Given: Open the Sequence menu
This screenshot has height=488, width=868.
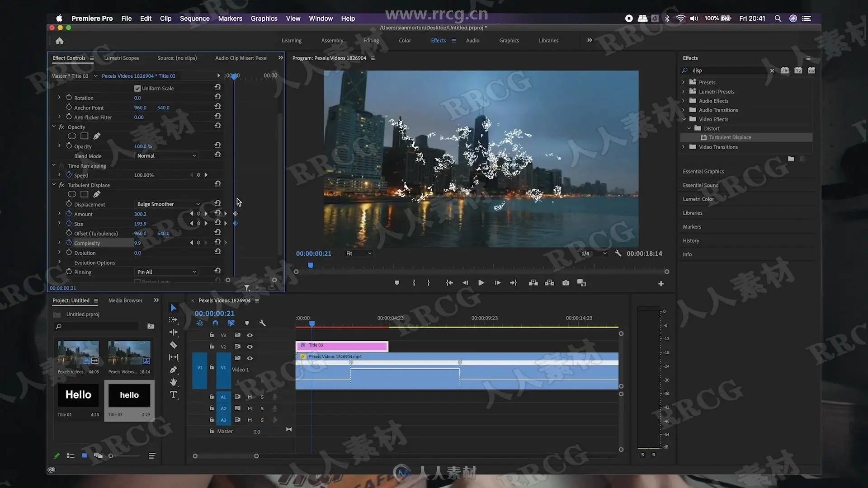Looking at the screenshot, I should coord(194,19).
